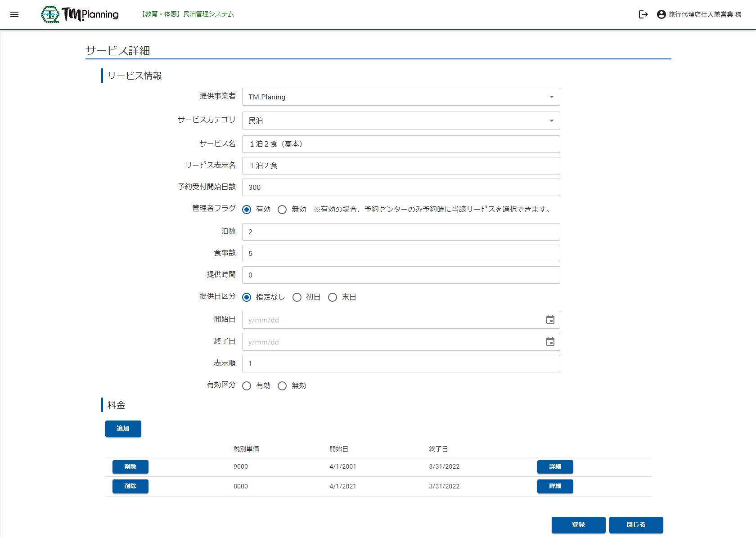Select 初日 for 提供日区分
756x537 pixels.
pos(297,297)
